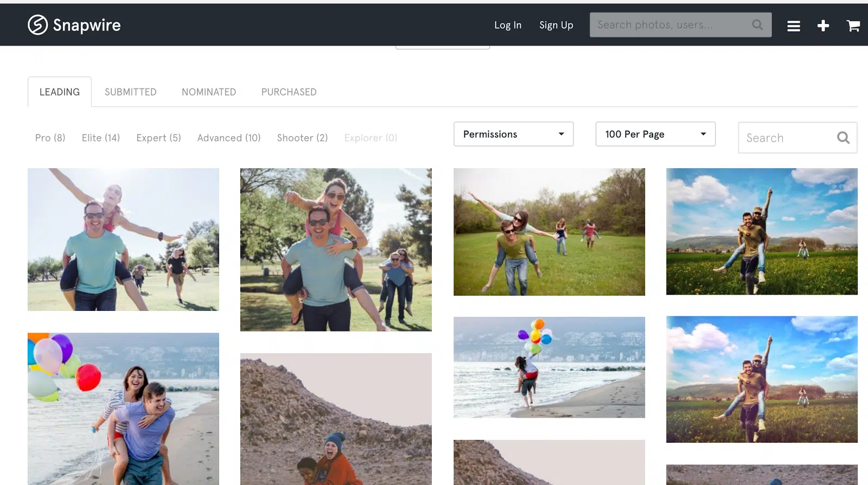868x485 pixels.
Task: Open the 100 Per Page dropdown
Action: pos(655,134)
